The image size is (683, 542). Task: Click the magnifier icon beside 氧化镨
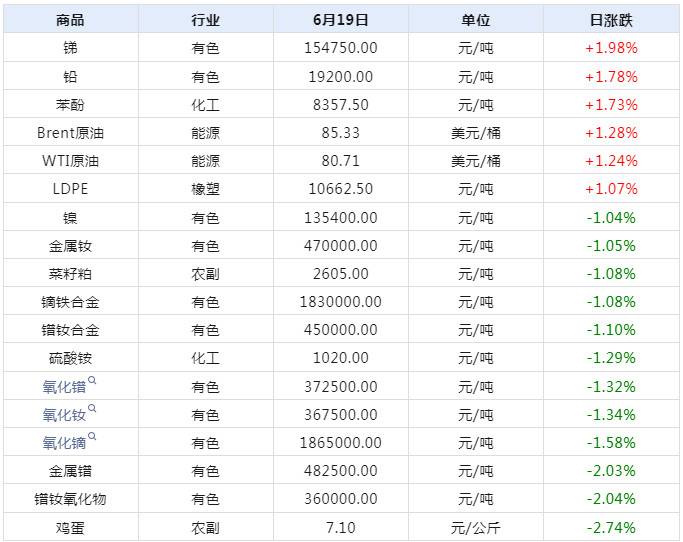(92, 381)
